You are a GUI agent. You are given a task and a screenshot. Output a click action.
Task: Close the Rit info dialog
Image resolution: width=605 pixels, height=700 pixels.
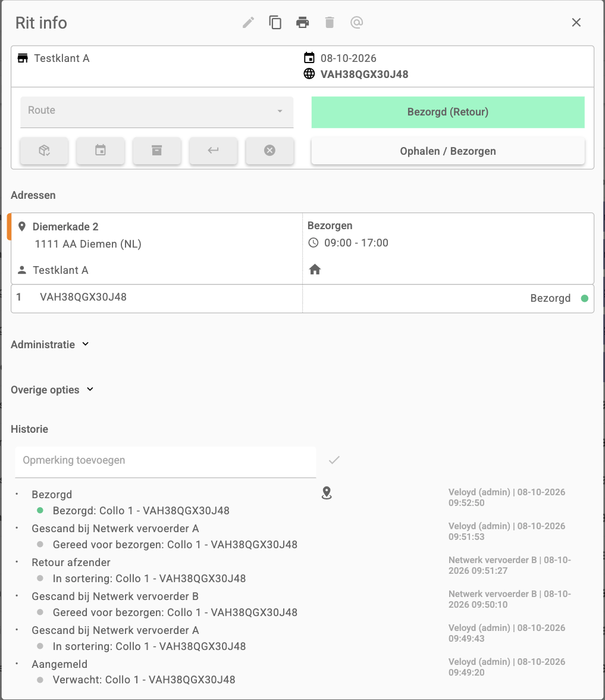[576, 23]
